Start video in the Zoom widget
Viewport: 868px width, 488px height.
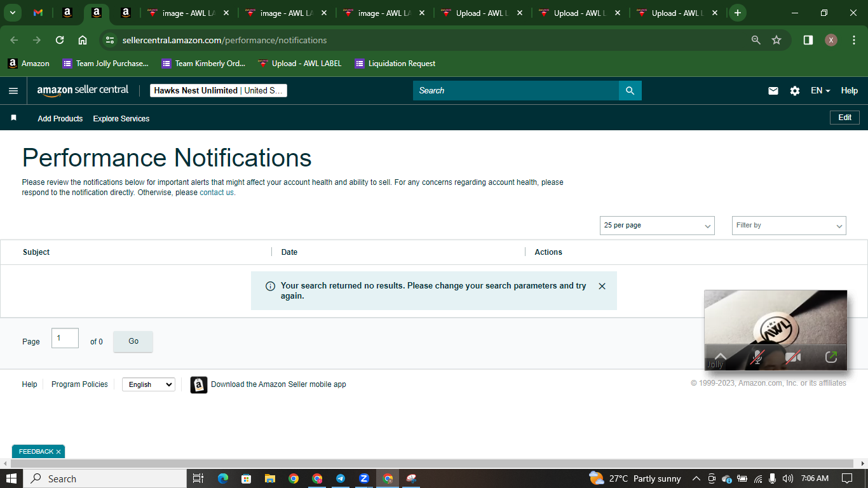(792, 357)
